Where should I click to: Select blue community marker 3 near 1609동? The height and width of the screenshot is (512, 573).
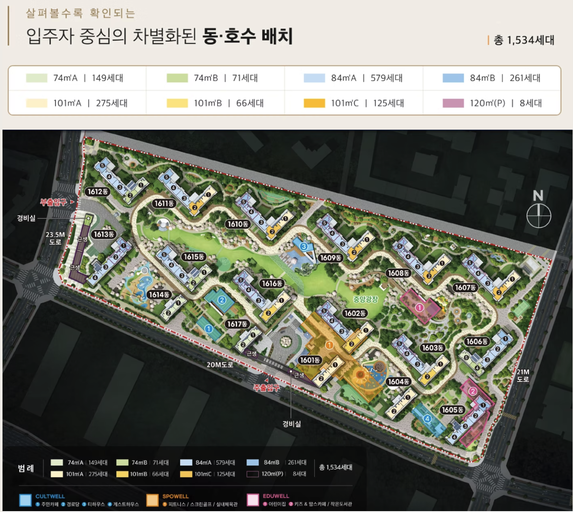[x=303, y=247]
